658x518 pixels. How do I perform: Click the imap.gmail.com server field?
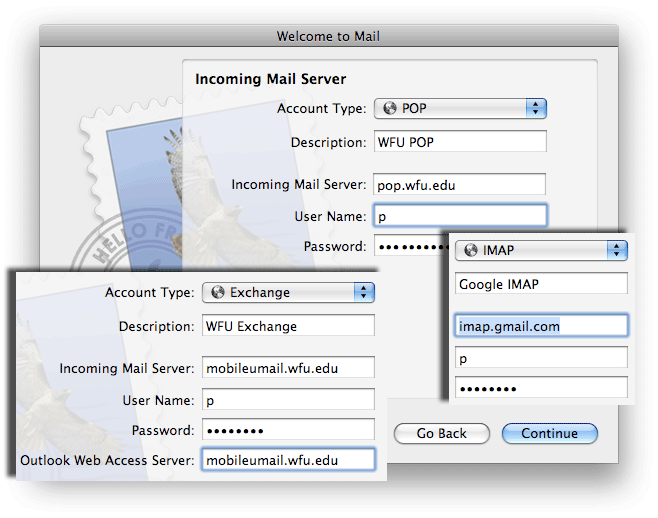click(x=541, y=325)
